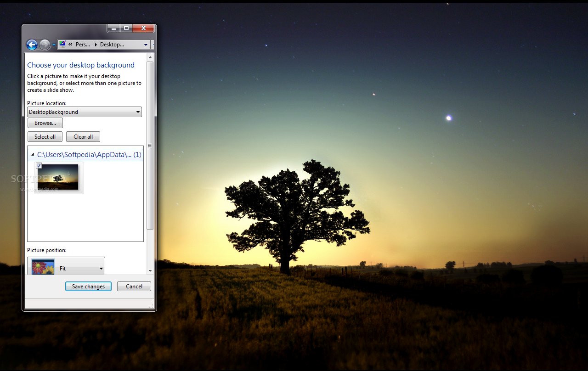Screen dimensions: 588x371
Task: Select the tree sunset wallpaper thumbnail
Action: [58, 177]
